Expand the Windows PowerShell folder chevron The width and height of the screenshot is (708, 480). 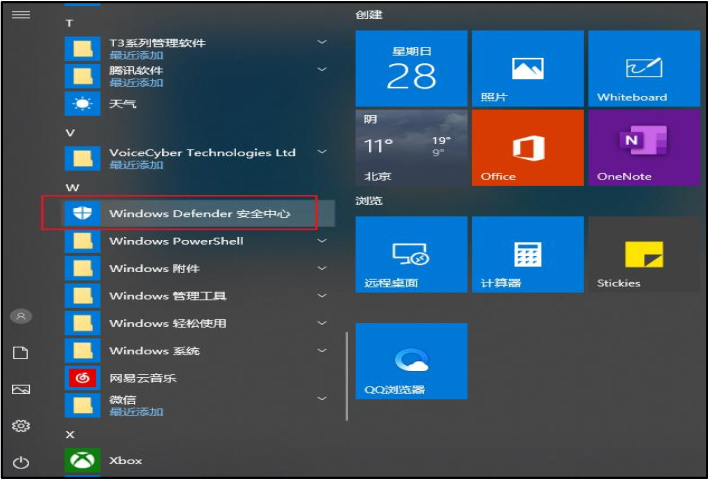coord(322,241)
